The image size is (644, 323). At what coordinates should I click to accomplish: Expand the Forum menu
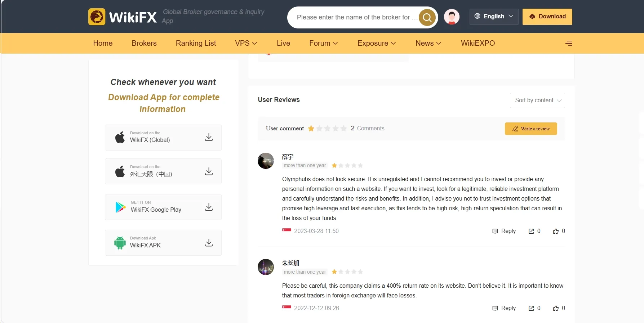(323, 43)
